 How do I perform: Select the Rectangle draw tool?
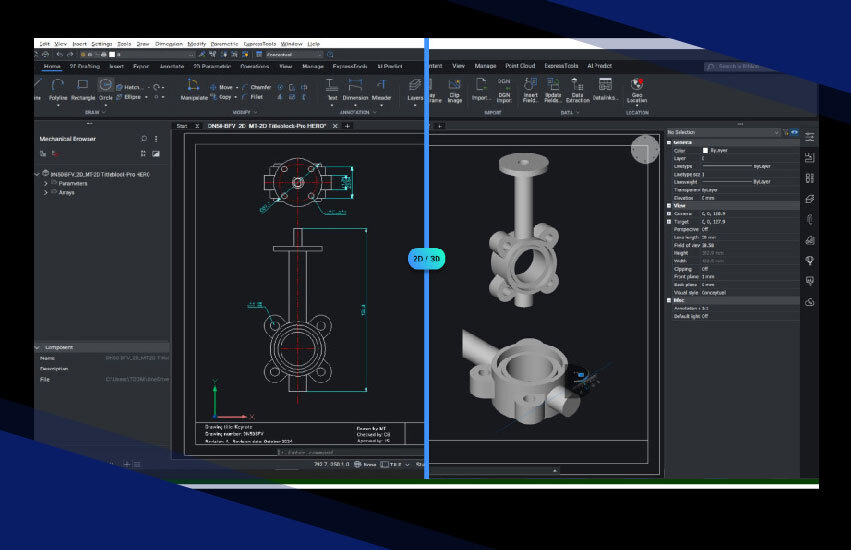[x=82, y=90]
